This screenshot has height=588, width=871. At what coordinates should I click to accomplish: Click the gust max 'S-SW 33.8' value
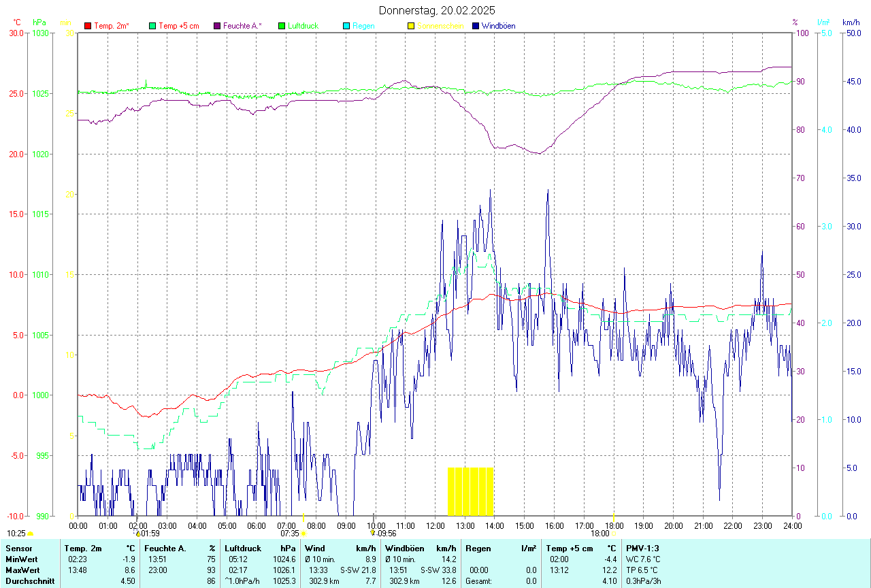click(x=438, y=570)
